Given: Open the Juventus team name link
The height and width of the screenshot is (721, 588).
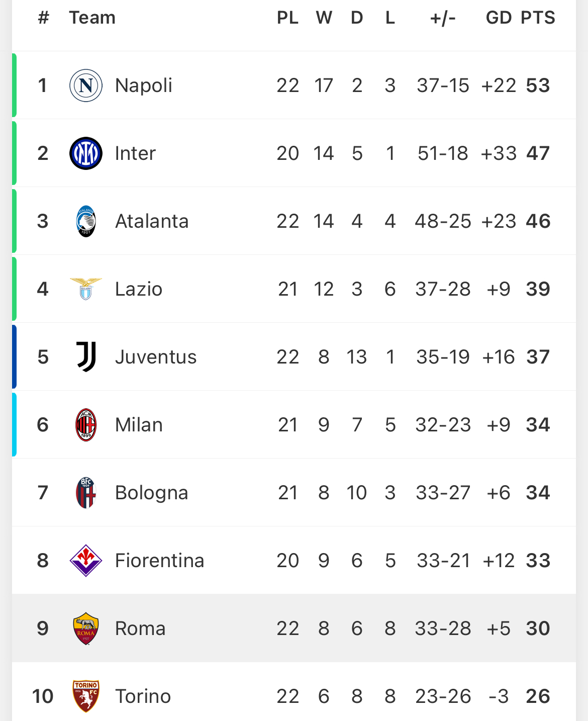Looking at the screenshot, I should click(x=156, y=357).
